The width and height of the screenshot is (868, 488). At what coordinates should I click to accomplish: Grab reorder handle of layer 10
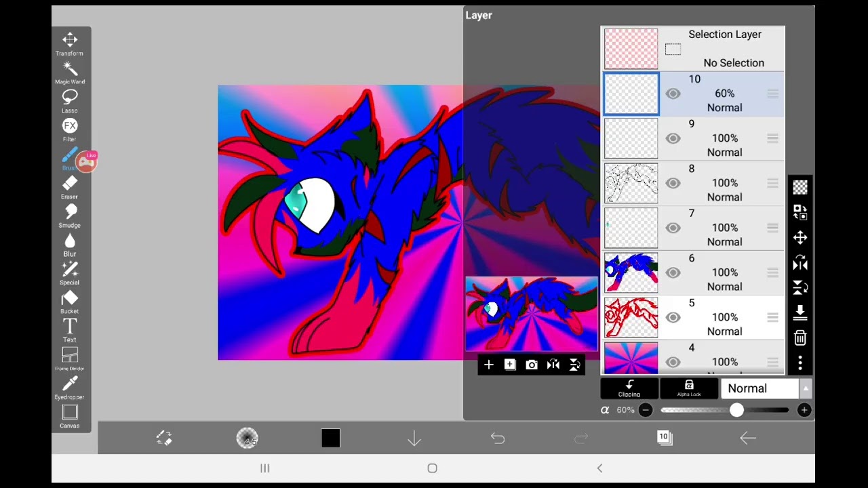click(x=772, y=94)
